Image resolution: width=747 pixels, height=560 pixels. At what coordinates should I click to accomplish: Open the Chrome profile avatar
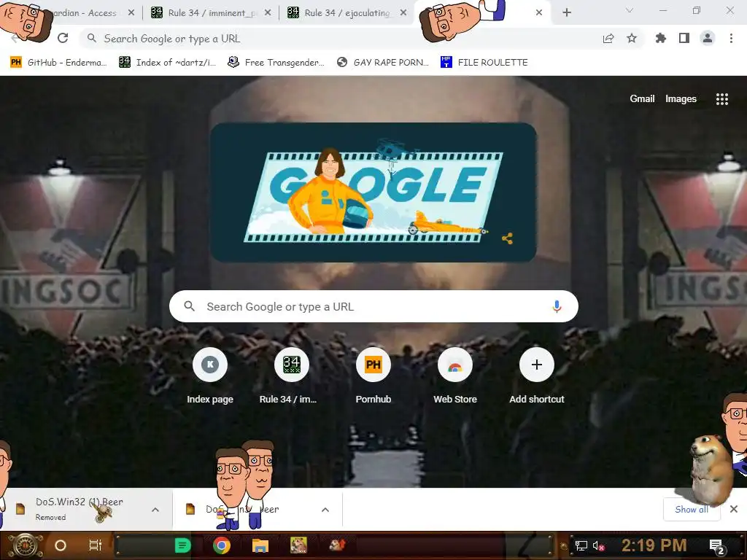click(708, 38)
